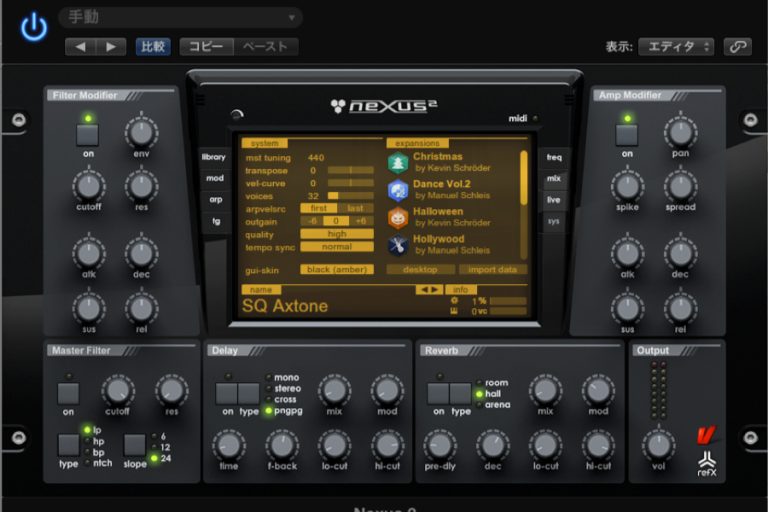The width and height of the screenshot is (768, 512).
Task: Click the Delay time knob
Action: point(229,444)
